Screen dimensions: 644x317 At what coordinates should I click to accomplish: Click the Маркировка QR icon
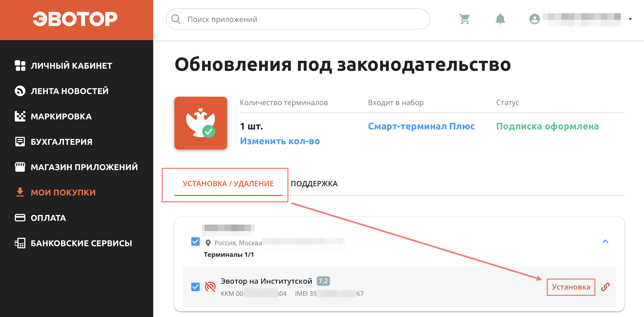click(x=20, y=116)
